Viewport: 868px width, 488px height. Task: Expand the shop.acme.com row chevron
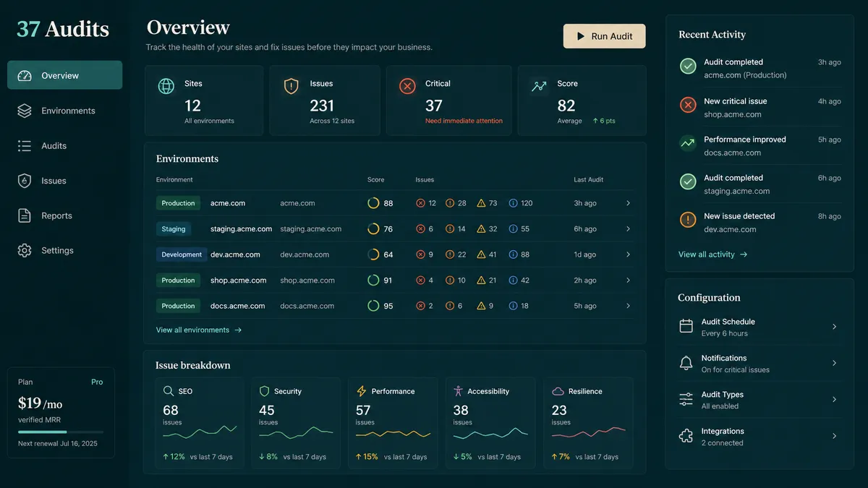tap(628, 280)
